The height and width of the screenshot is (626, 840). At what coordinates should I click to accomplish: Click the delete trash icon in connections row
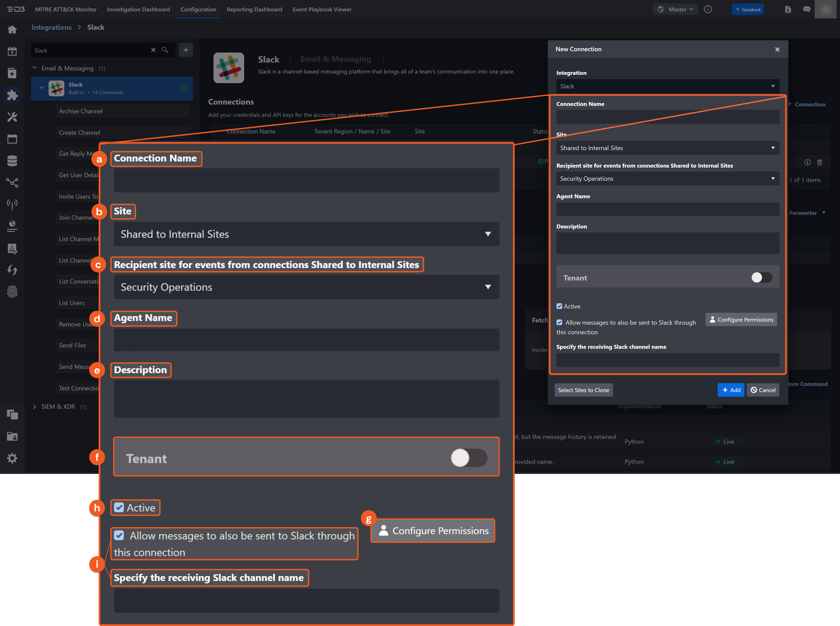point(819,162)
